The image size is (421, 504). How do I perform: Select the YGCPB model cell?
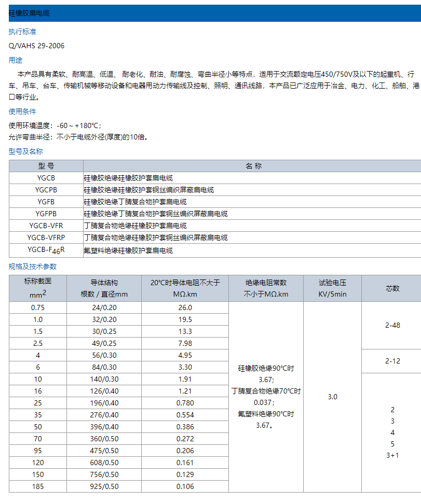click(46, 190)
